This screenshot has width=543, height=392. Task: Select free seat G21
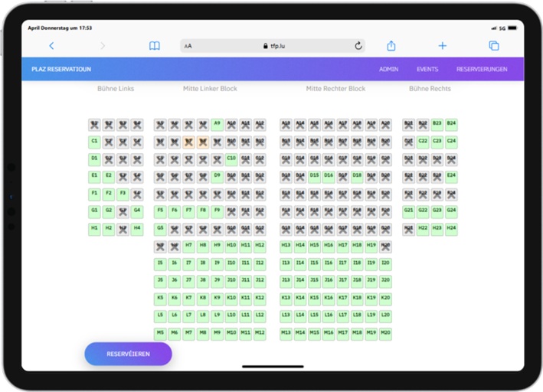[x=408, y=210]
